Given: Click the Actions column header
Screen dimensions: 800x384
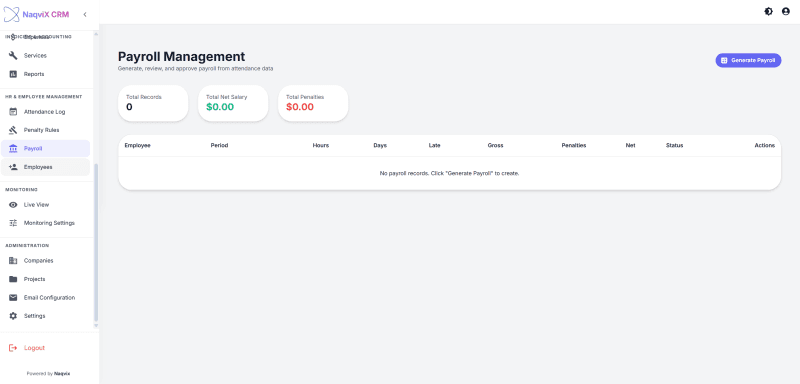Looking at the screenshot, I should (x=765, y=145).
